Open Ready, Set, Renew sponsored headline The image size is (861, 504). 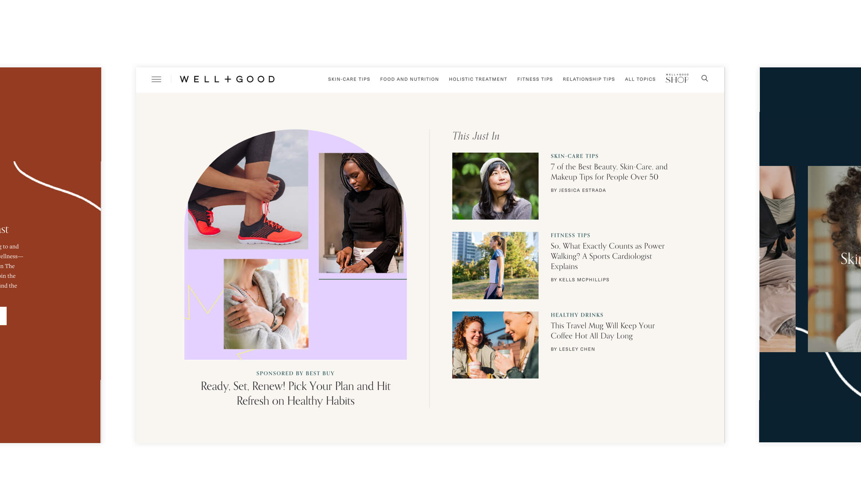pos(296,393)
